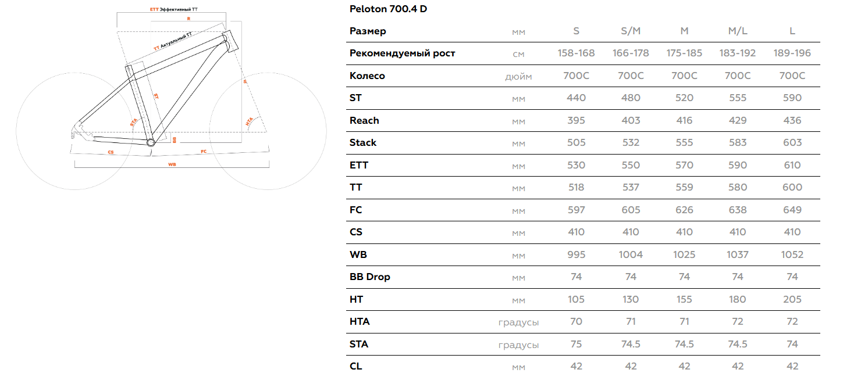This screenshot has width=868, height=373.
Task: Click the head tube value 205
Action: tap(792, 299)
